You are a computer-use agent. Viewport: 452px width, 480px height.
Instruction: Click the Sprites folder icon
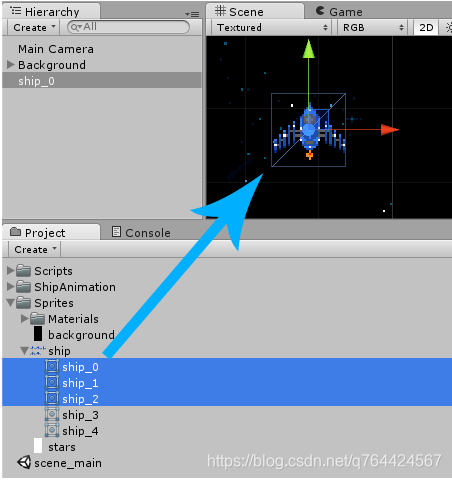point(24,303)
